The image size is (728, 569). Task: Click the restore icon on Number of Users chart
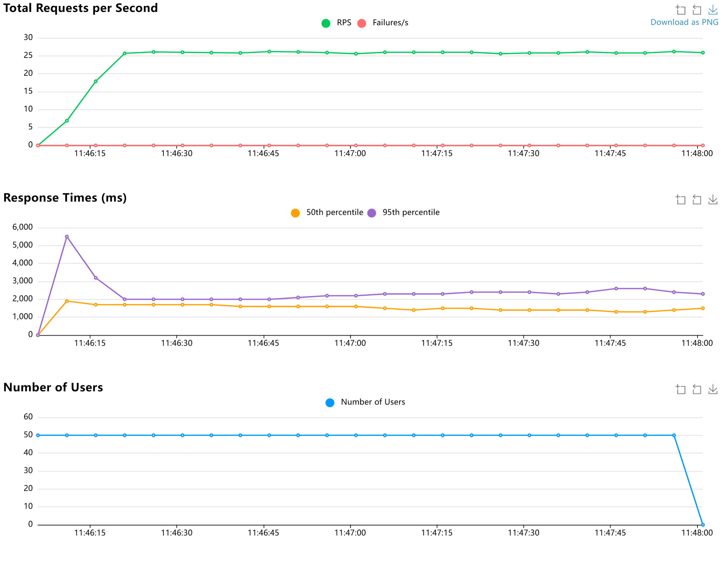click(x=697, y=389)
